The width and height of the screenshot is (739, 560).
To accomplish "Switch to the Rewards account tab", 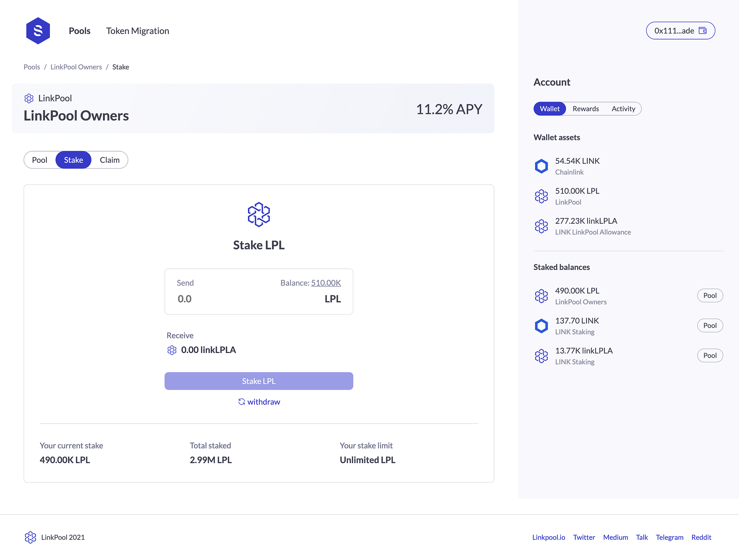I will pos(586,109).
